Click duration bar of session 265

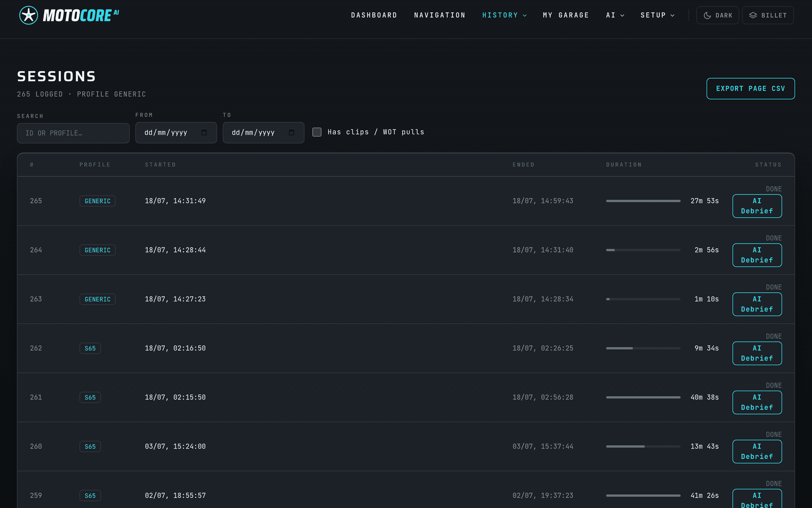coord(643,201)
